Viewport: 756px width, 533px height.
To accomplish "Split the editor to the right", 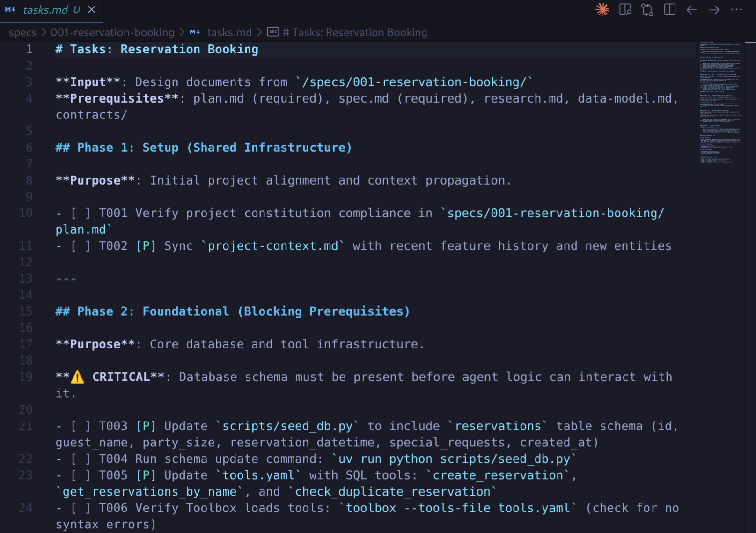I will coord(670,10).
